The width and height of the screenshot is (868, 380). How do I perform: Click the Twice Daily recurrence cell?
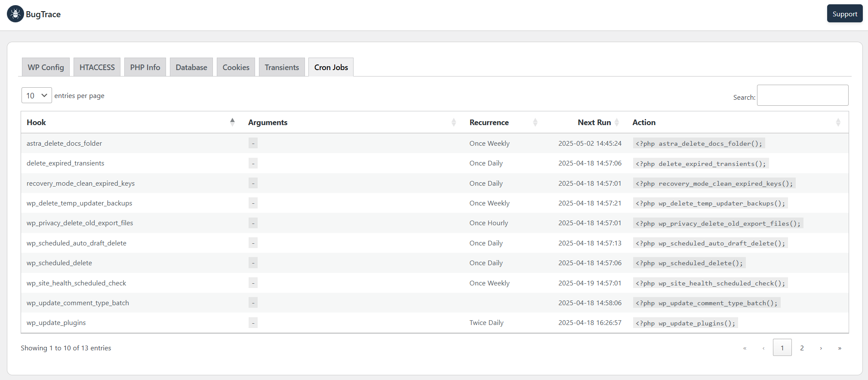486,323
